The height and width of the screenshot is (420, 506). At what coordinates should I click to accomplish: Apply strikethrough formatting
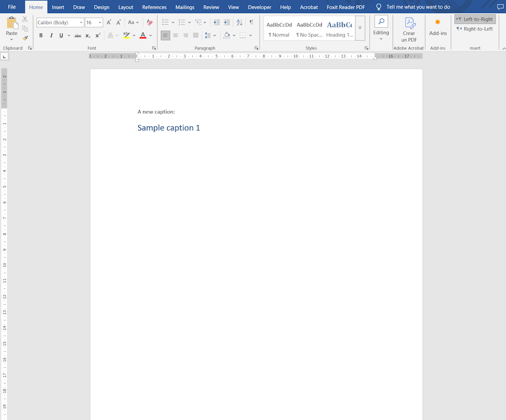coord(78,35)
